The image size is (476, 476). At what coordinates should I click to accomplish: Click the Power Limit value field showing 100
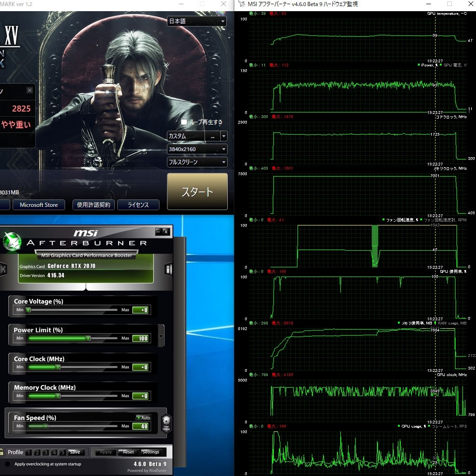(x=140, y=338)
